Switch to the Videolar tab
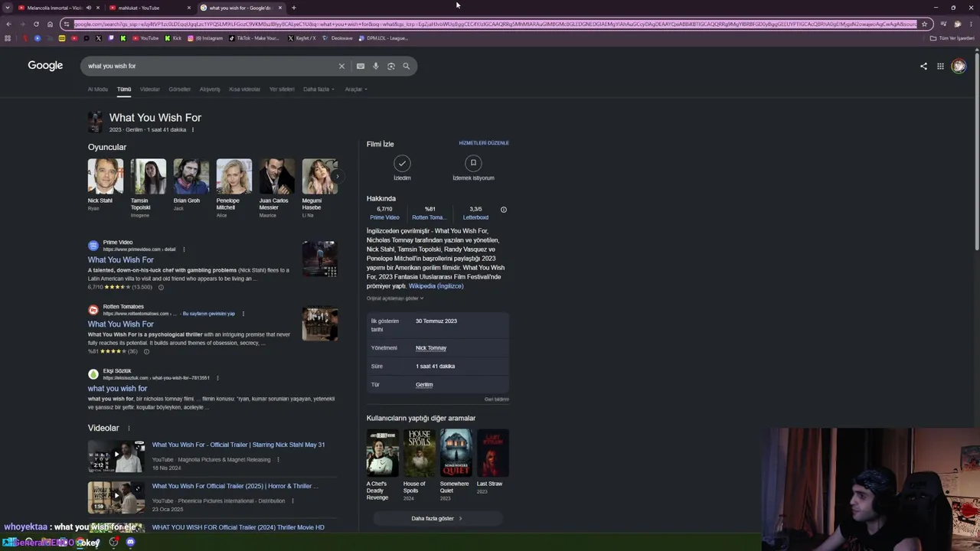Image resolution: width=980 pixels, height=551 pixels. [150, 90]
